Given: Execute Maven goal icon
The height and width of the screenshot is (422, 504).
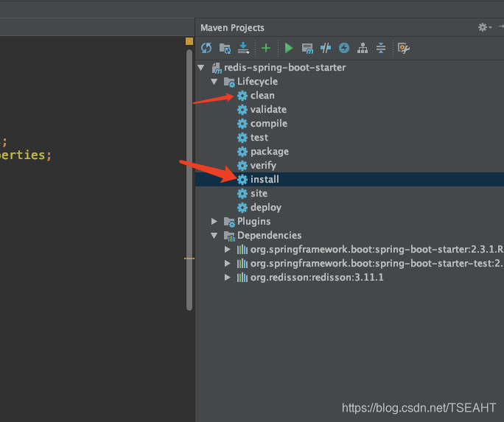Looking at the screenshot, I should (307, 49).
